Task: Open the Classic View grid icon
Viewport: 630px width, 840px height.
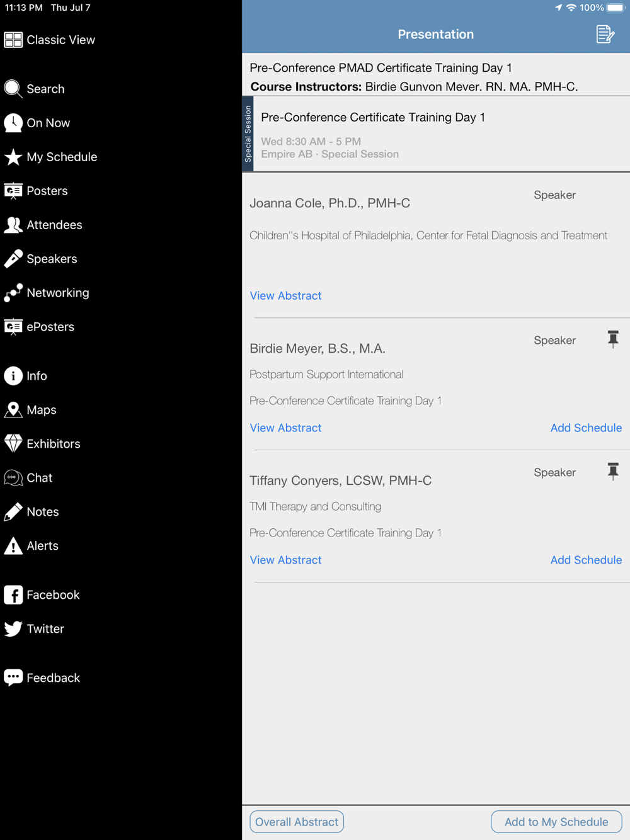Action: pos(13,40)
